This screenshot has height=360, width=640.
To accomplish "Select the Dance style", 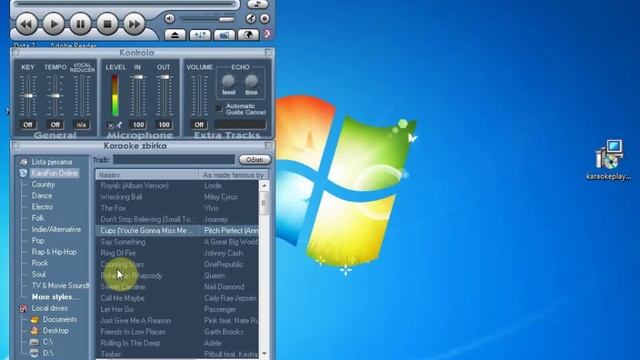I will (x=42, y=196).
